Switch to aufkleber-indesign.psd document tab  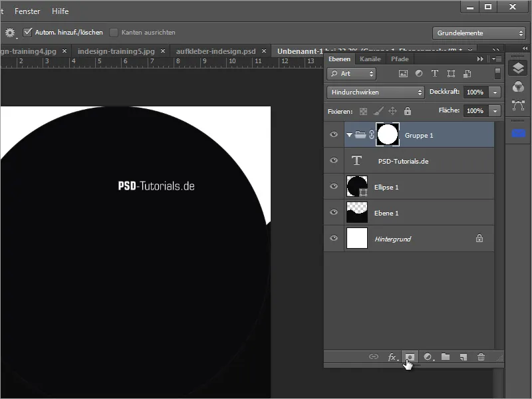[x=215, y=51]
